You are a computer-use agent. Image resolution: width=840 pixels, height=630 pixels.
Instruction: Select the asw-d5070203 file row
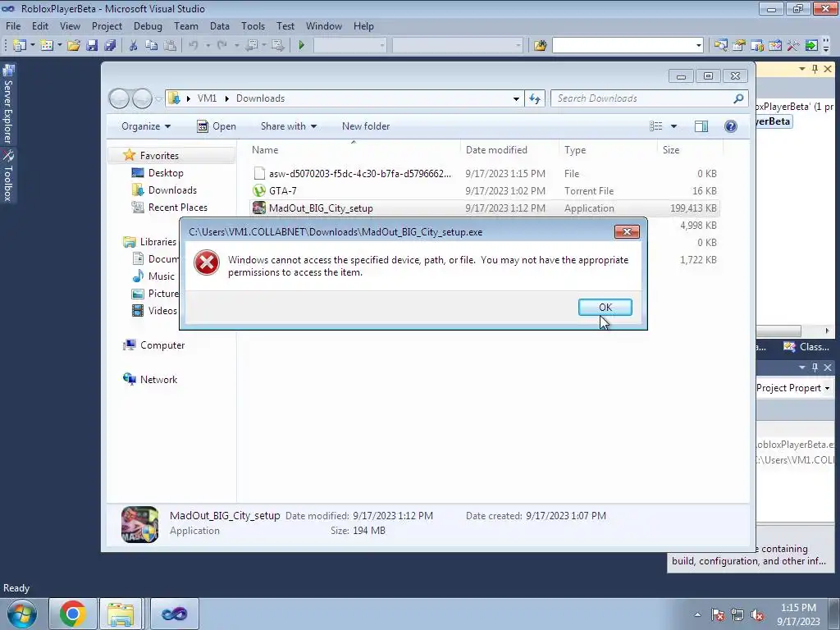(x=484, y=174)
